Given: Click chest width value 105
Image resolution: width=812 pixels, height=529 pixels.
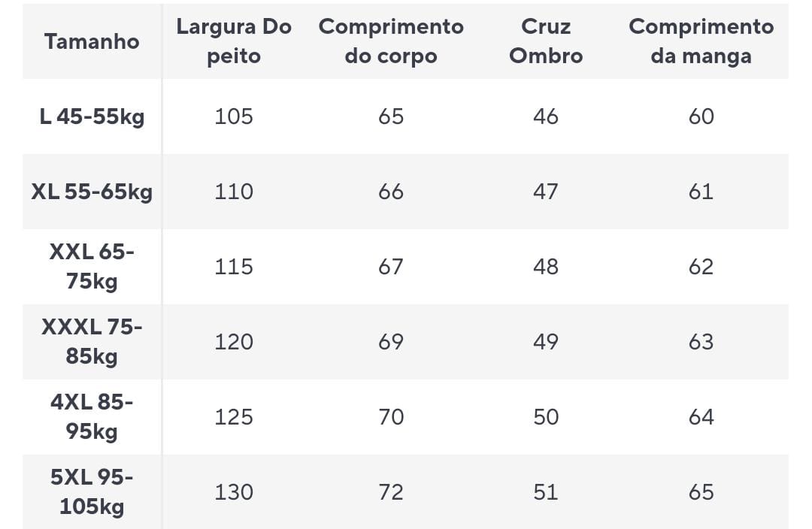Looking at the screenshot, I should coord(234,116).
